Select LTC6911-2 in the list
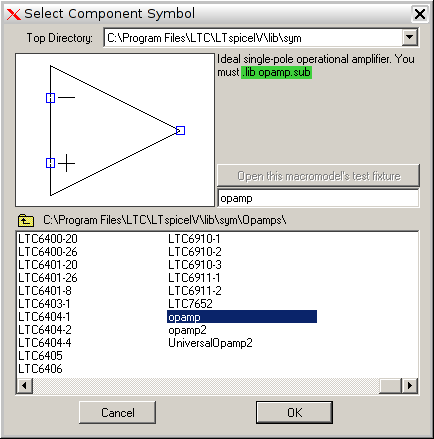Image resolution: width=434 pixels, height=439 pixels. pyautogui.click(x=195, y=291)
